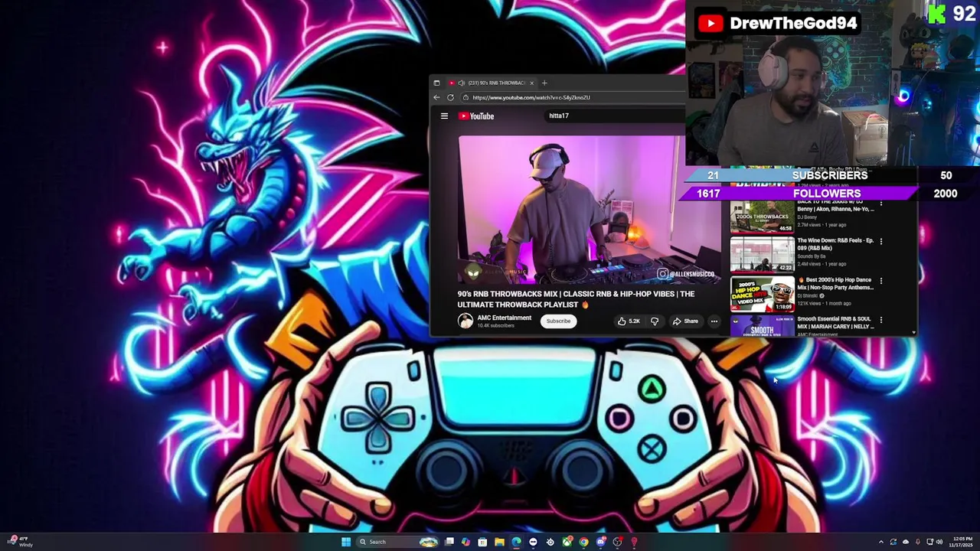Reload the YouTube page in the browser
This screenshot has width=980, height=551.
(450, 98)
